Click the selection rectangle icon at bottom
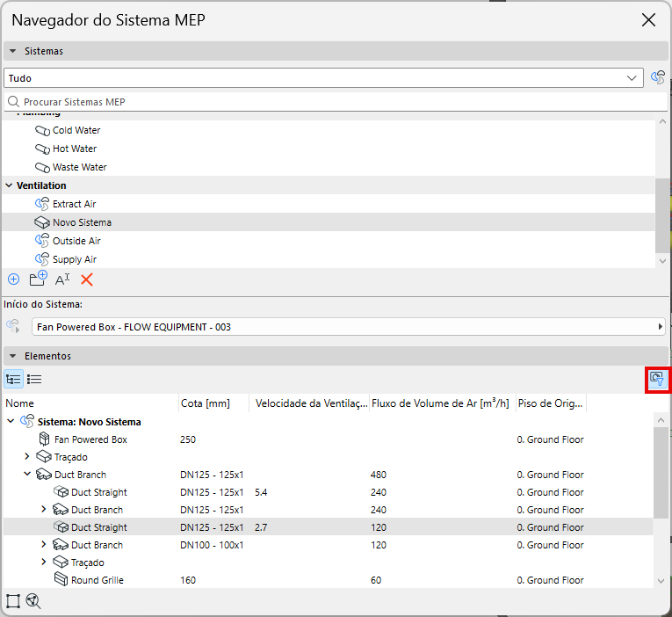 [x=13, y=601]
